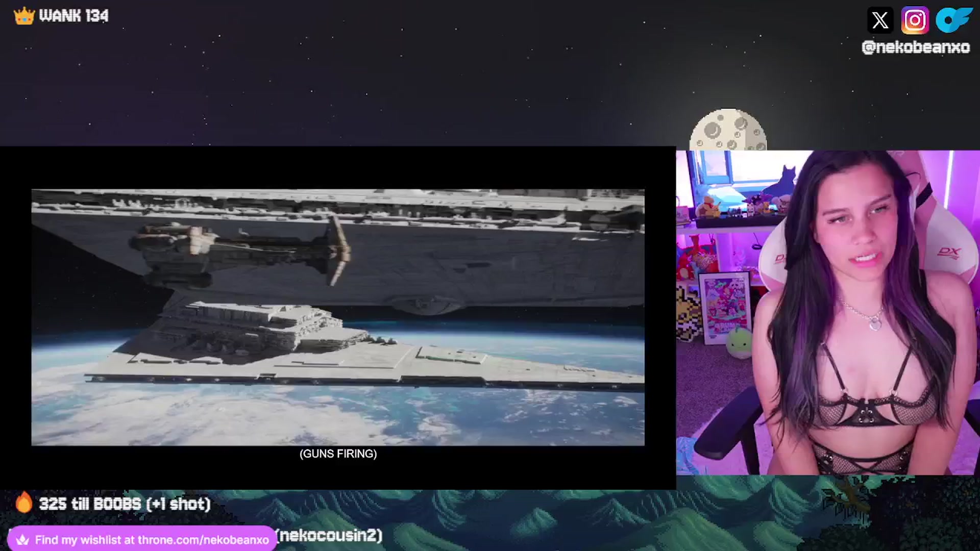Click the blue OnlyFans logo icon
The height and width of the screenshot is (551, 980).
click(953, 20)
